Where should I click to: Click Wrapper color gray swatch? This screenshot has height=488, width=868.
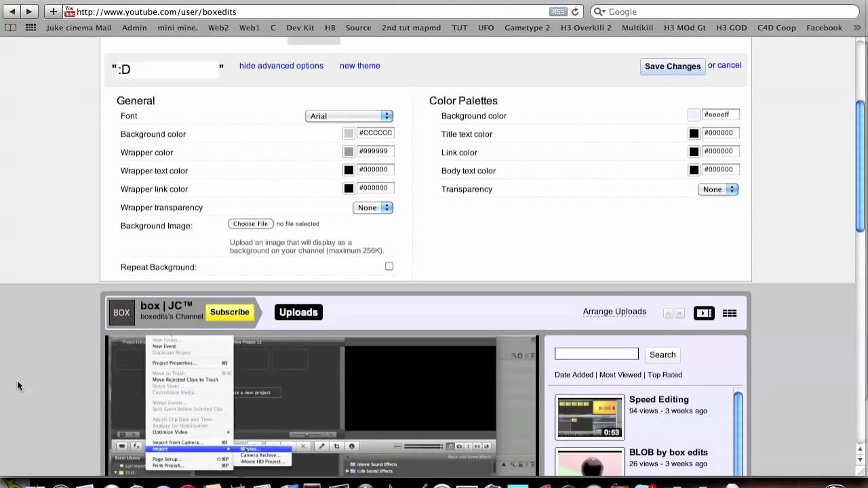click(x=349, y=152)
